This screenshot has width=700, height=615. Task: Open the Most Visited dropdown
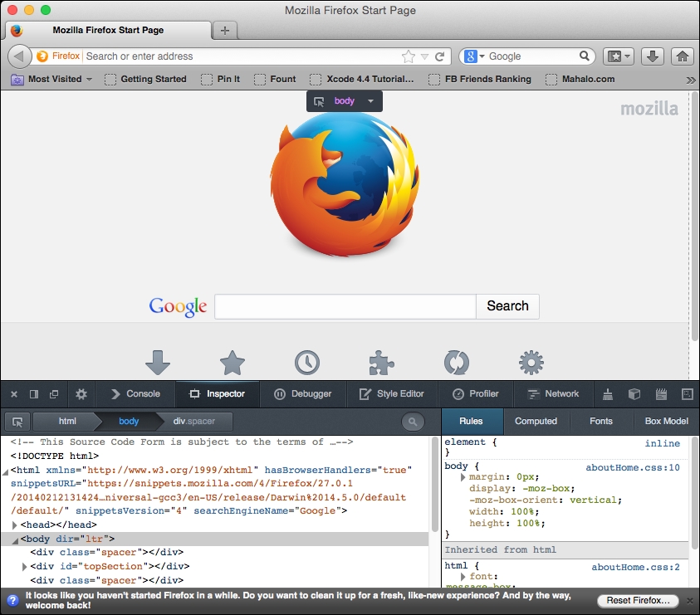coord(50,79)
